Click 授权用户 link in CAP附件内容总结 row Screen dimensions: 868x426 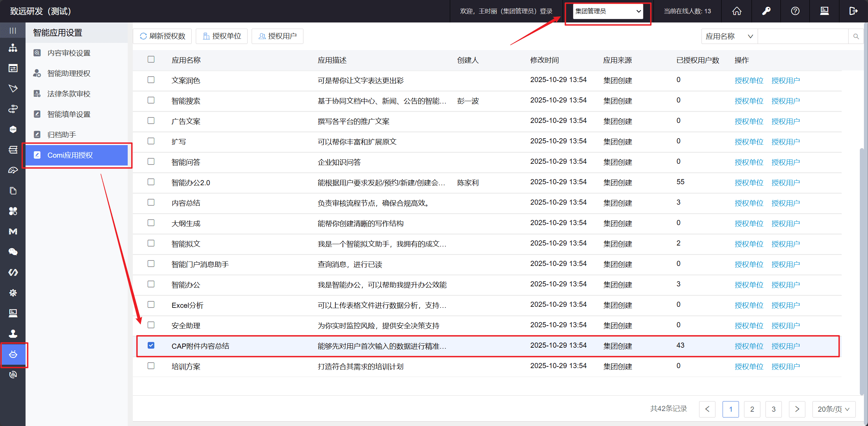786,346
